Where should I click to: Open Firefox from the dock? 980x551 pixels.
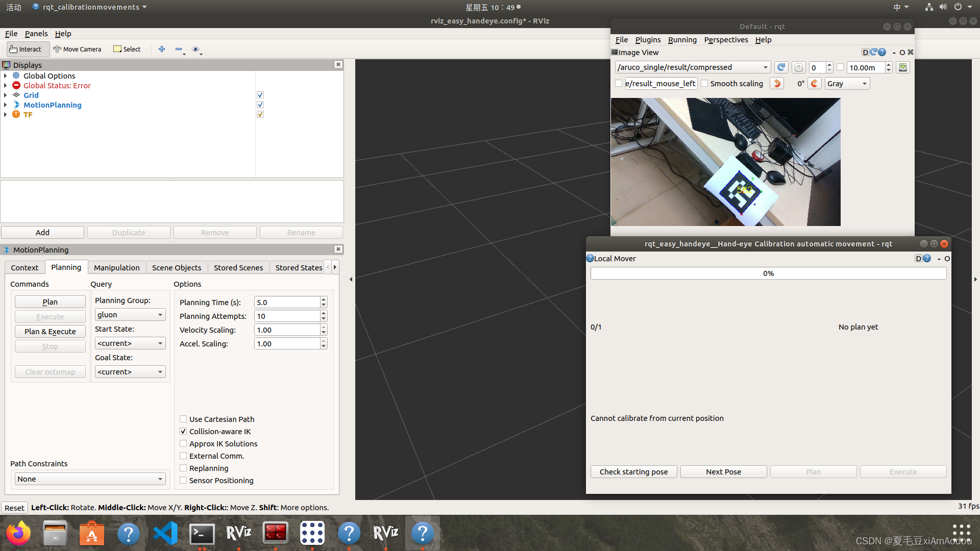click(x=18, y=533)
